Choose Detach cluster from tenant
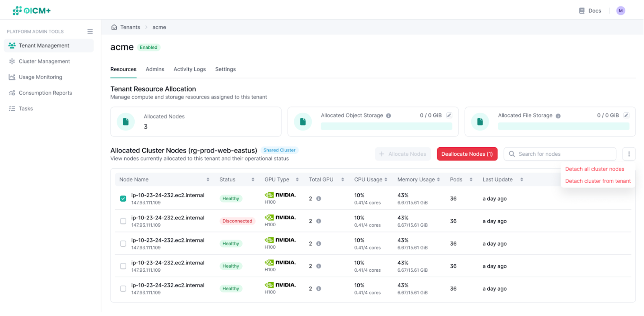The width and height of the screenshot is (644, 316). click(x=598, y=181)
